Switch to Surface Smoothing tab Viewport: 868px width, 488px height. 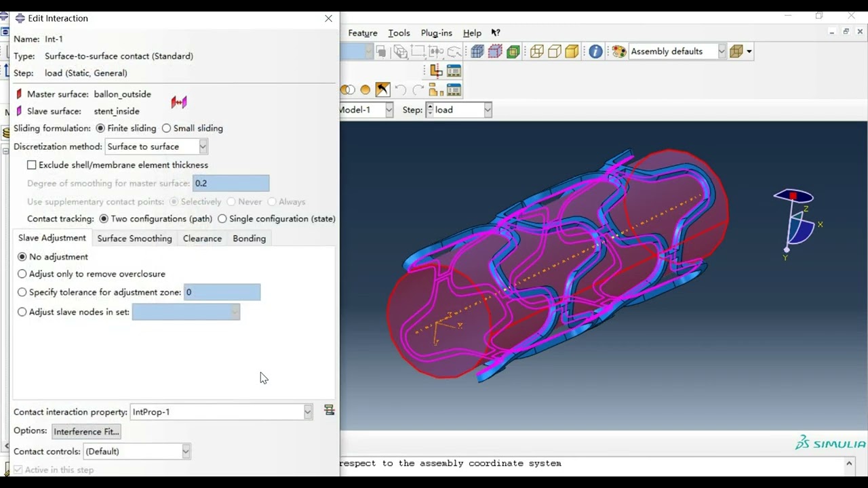134,239
